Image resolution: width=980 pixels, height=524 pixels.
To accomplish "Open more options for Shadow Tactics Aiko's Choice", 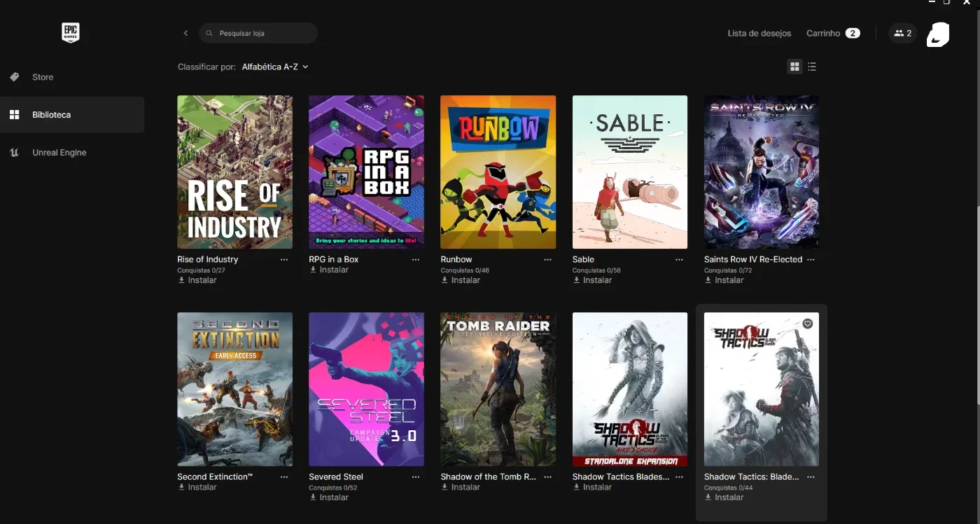I will pyautogui.click(x=679, y=476).
